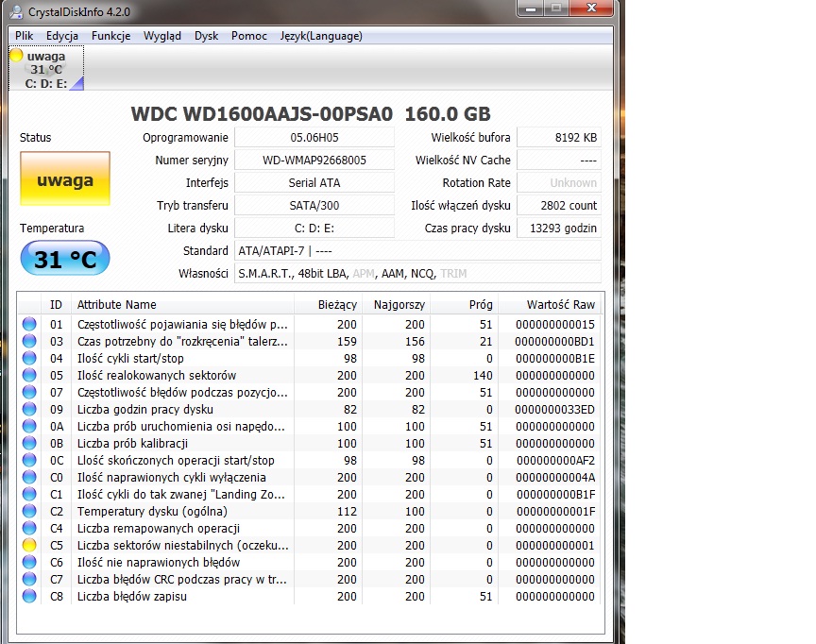Open the Edycja menu
Screen dimensions: 816x644
coord(62,36)
